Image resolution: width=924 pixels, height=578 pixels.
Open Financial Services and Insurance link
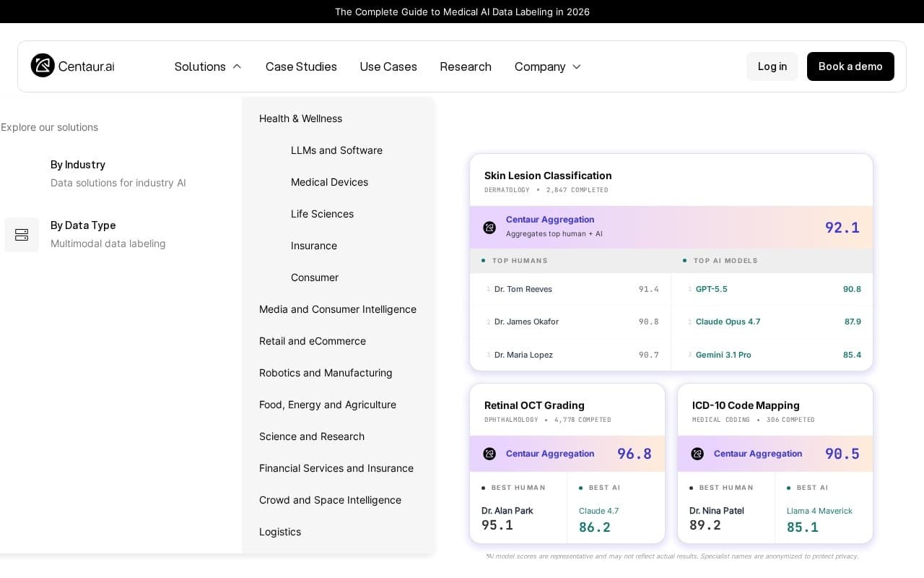[336, 468]
